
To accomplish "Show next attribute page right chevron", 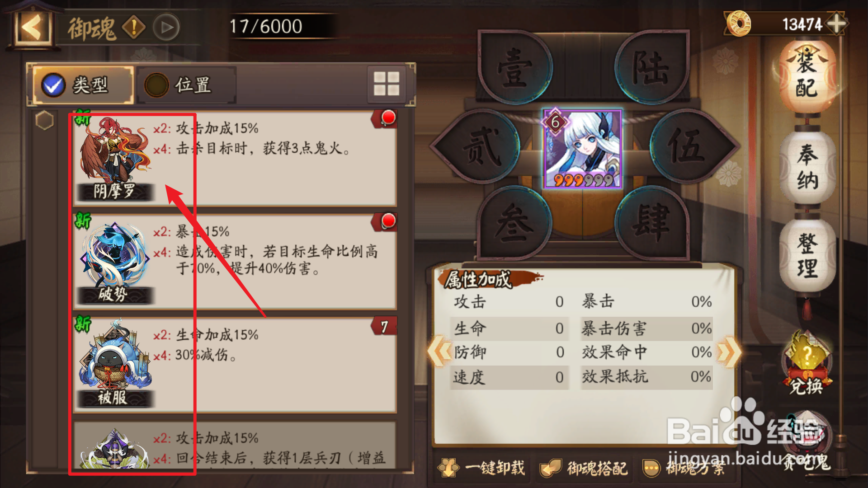I will pyautogui.click(x=729, y=352).
